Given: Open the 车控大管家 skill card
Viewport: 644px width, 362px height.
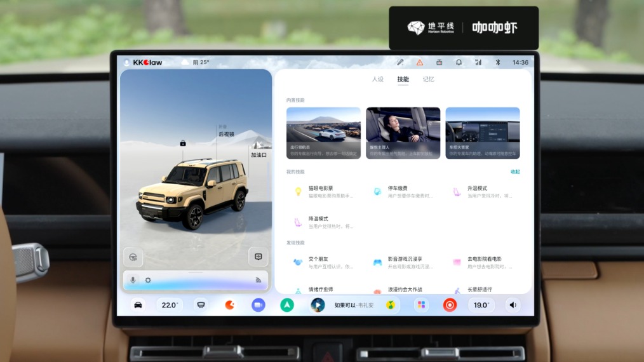Looking at the screenshot, I should point(483,133).
